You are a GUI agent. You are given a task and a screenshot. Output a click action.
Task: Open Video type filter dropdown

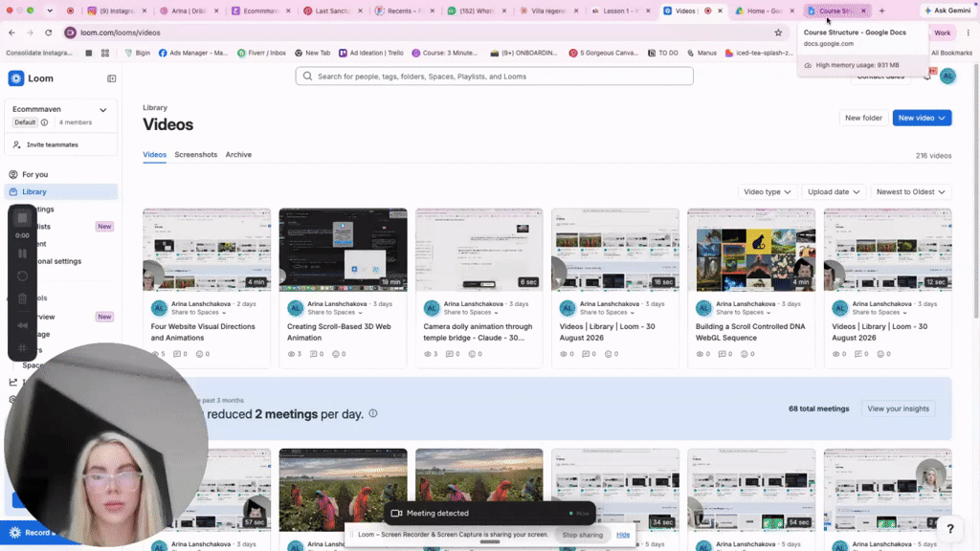tap(767, 191)
